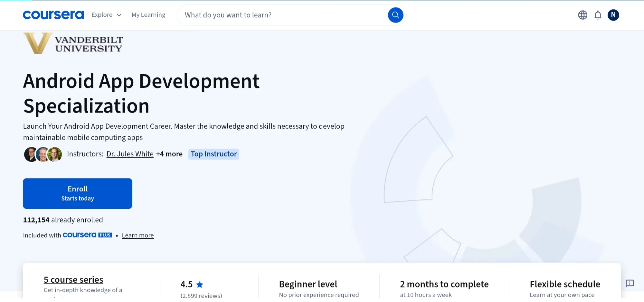Open Dr. Jules White instructor link
Viewport: 644px width, 302px height.
tap(130, 154)
